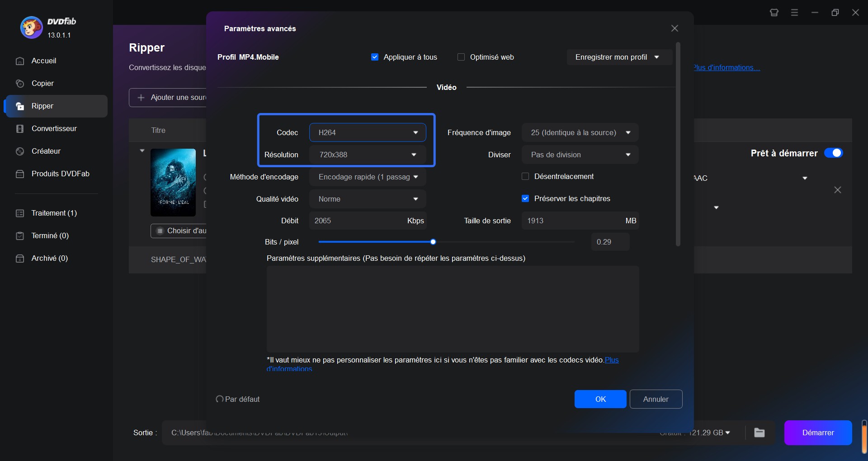Click the Convertisseur film icon
868x461 pixels.
[20, 129]
